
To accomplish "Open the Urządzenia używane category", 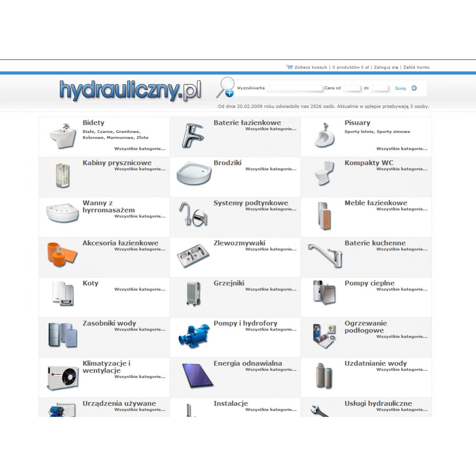I will [x=119, y=403].
